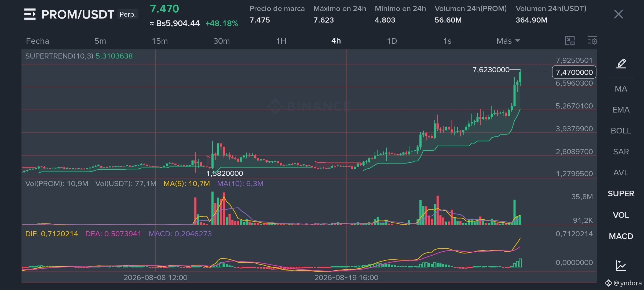The image size is (644, 290).
Task: Click the current price tag 7,4700000
Action: [x=574, y=72]
